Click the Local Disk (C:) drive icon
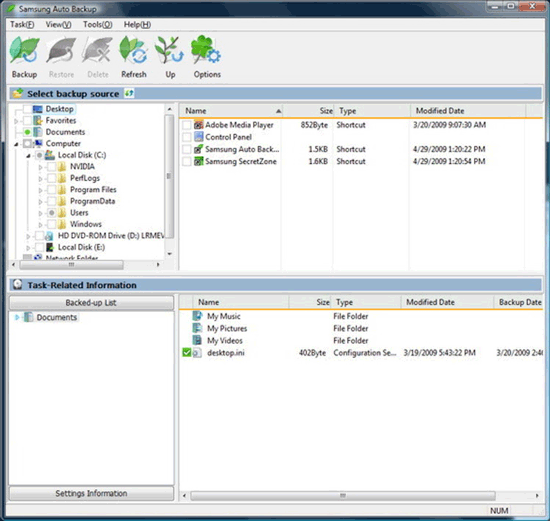The width and height of the screenshot is (550, 521). point(50,155)
